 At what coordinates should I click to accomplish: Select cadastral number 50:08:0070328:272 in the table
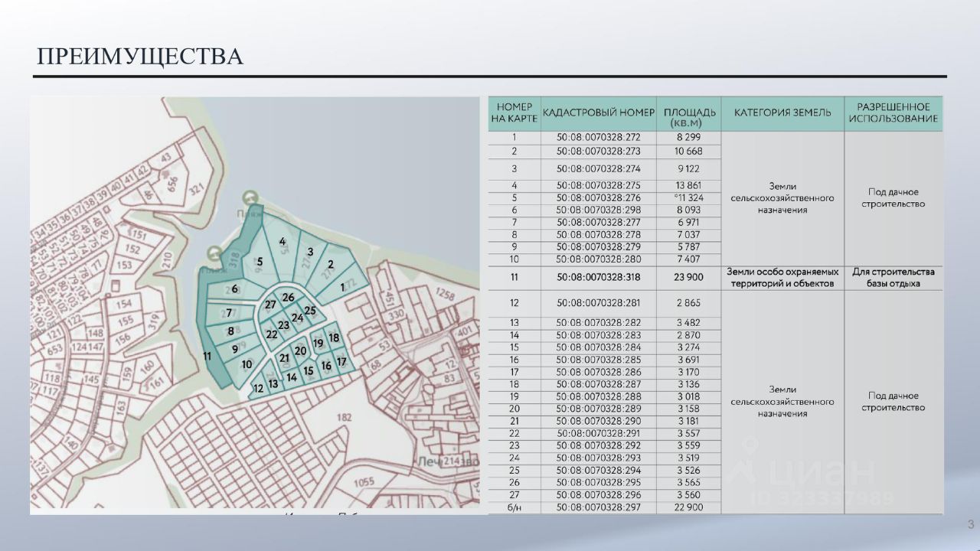(x=598, y=138)
